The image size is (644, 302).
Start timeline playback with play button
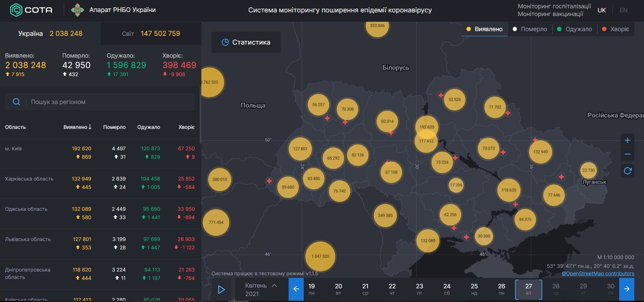[x=221, y=290]
